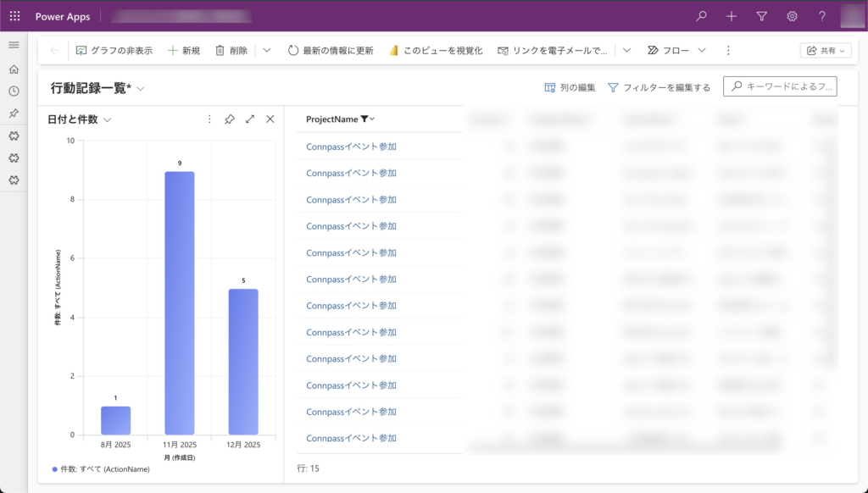Close the chart pane

point(270,119)
